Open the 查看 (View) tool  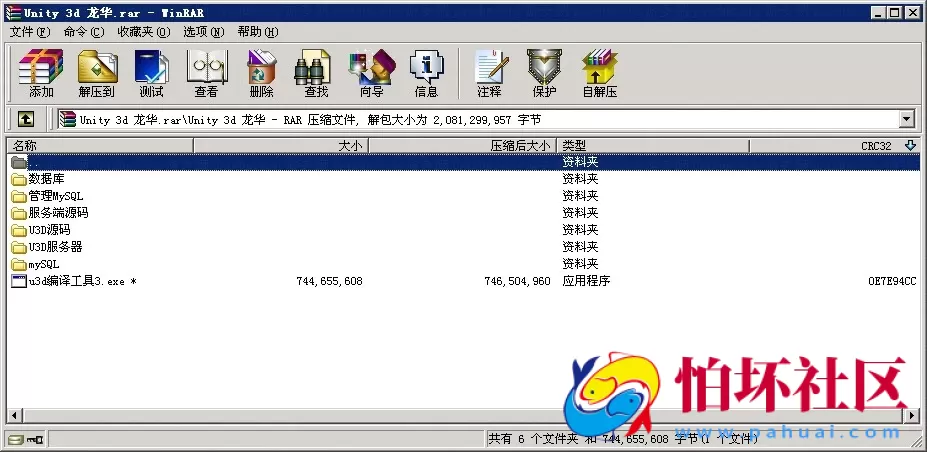point(206,73)
